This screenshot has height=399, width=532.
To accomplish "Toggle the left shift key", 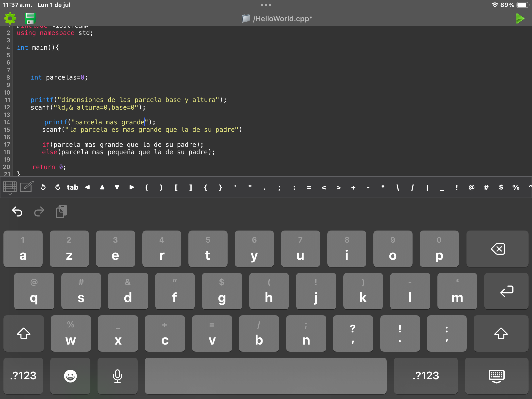I will coord(24,333).
